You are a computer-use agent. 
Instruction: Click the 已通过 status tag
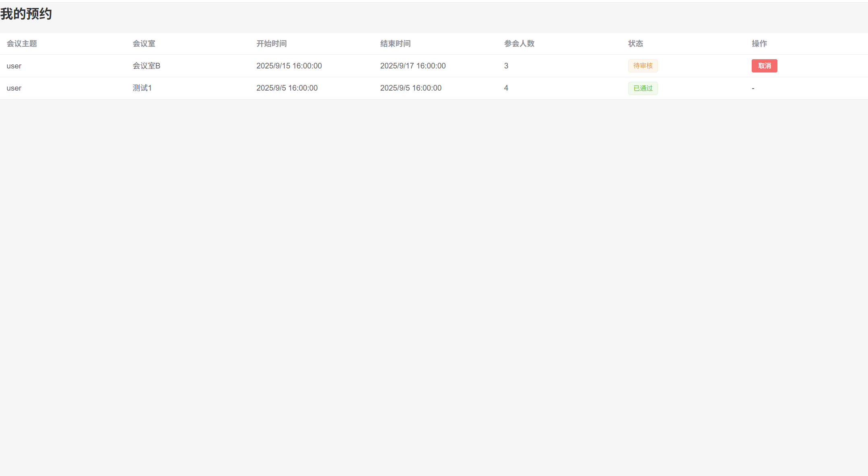[x=643, y=88]
